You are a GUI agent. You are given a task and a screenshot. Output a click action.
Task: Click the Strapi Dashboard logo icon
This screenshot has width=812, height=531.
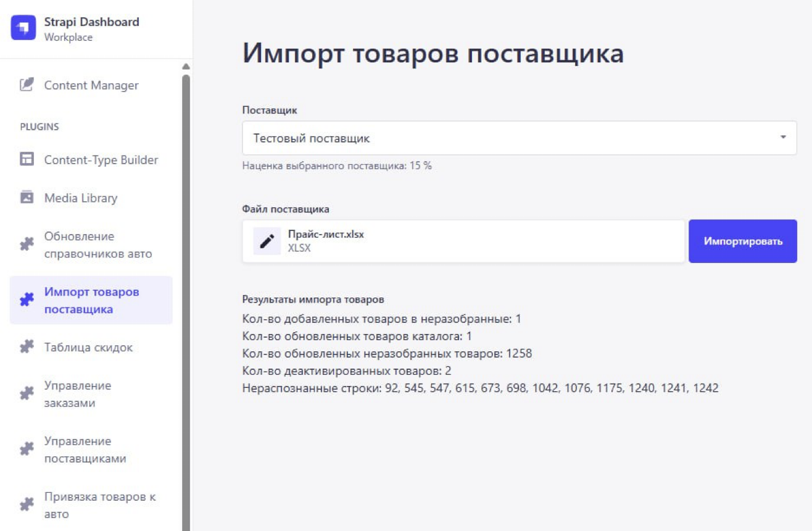23,28
